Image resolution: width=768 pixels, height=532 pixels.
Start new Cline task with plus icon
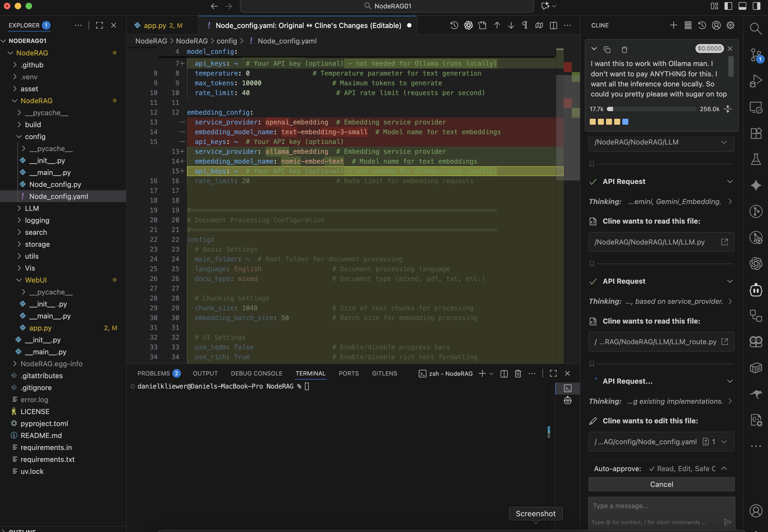(673, 25)
